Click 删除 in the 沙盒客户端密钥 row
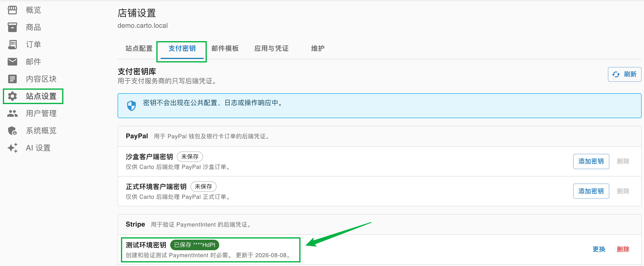Viewport: 644px width, 266px height. [x=623, y=161]
